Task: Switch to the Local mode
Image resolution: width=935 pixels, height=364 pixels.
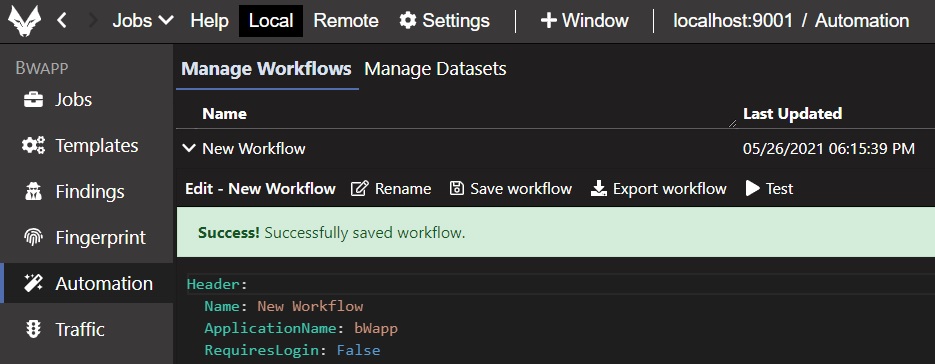Action: (271, 21)
